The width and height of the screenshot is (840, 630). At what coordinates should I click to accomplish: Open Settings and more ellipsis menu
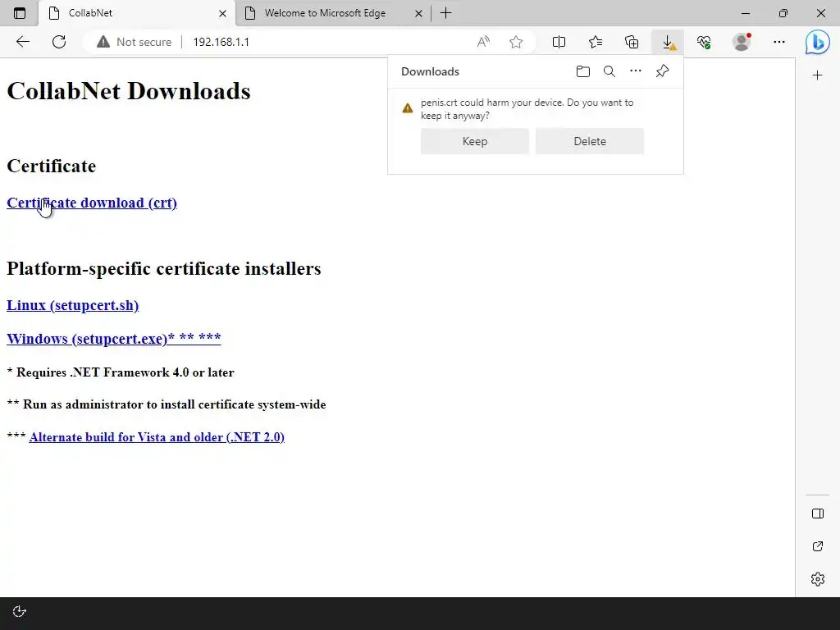(779, 42)
